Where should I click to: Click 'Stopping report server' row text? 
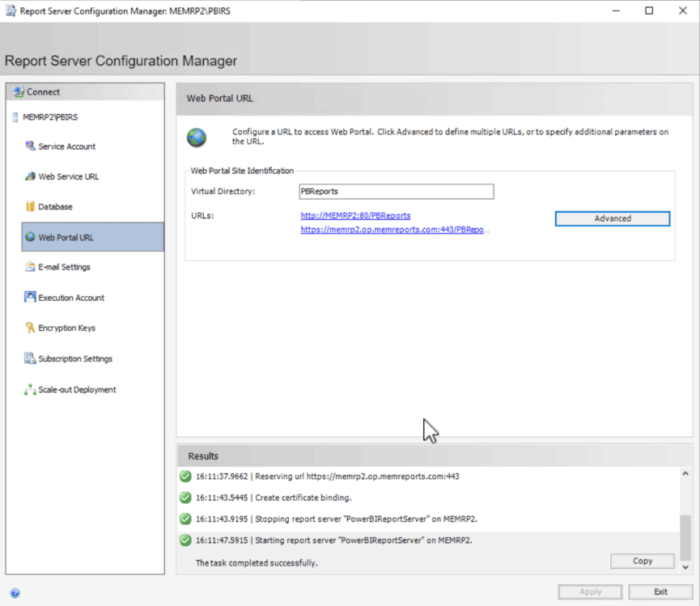(x=337, y=519)
